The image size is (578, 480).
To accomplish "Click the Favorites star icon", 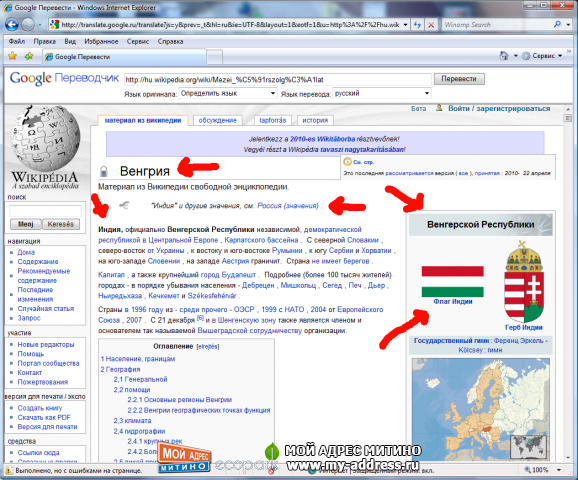I will (x=13, y=56).
